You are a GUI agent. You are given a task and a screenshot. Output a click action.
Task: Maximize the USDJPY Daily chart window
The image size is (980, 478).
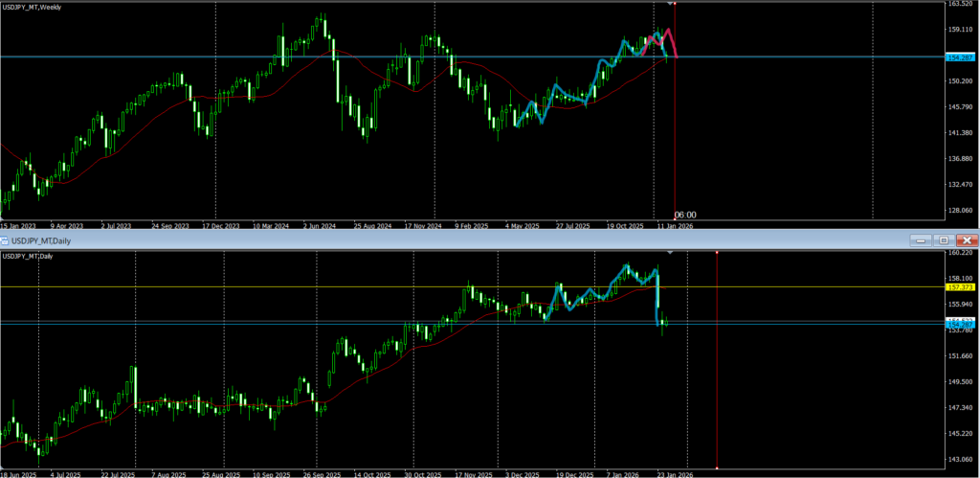944,239
